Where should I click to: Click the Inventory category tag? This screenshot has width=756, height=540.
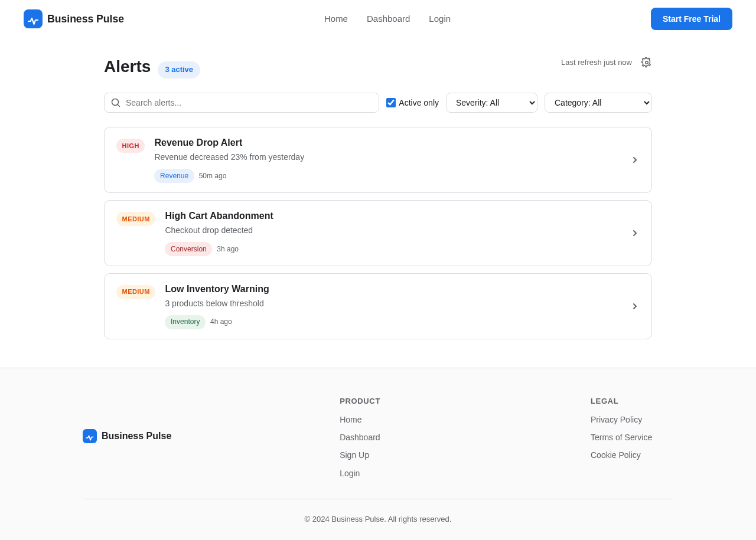click(x=185, y=322)
